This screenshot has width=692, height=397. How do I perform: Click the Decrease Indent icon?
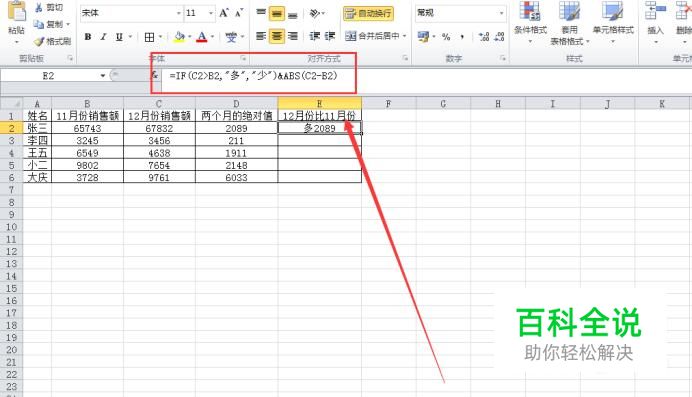[314, 36]
